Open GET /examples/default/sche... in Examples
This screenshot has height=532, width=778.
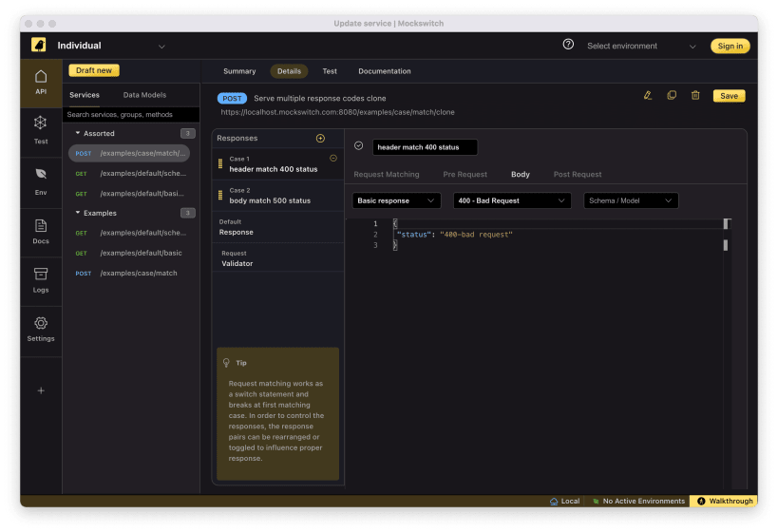tap(131, 233)
